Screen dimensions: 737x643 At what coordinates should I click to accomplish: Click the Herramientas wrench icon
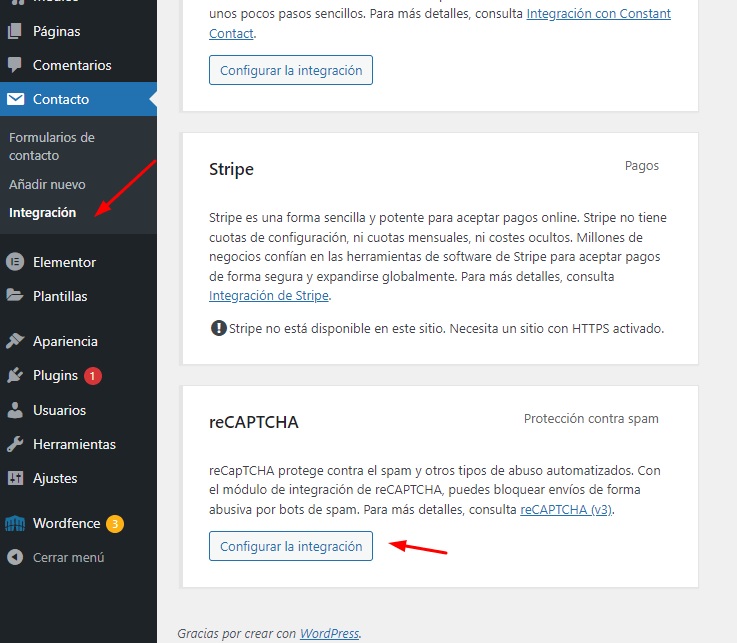point(15,444)
